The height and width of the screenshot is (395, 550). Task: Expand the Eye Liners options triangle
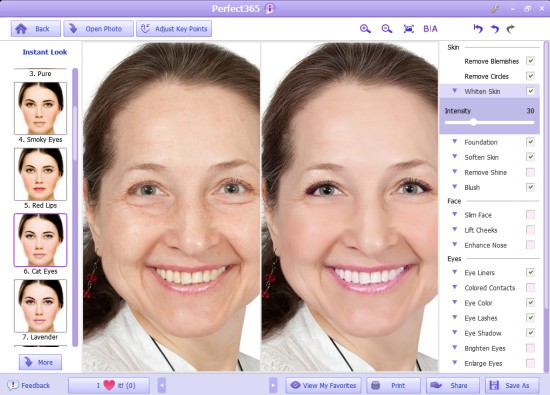455,272
